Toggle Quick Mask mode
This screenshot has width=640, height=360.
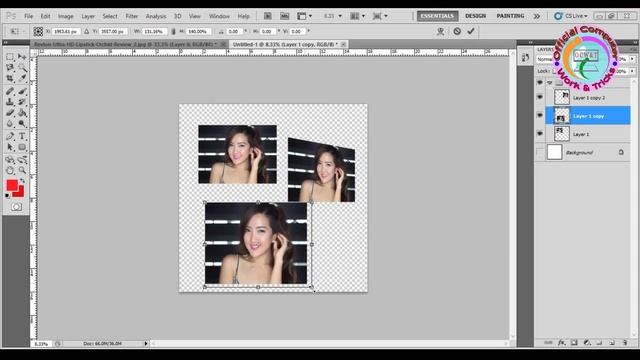click(x=16, y=207)
